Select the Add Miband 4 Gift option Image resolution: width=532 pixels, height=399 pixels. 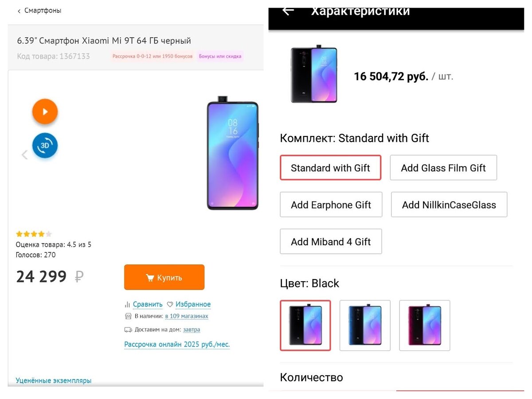[x=331, y=241]
